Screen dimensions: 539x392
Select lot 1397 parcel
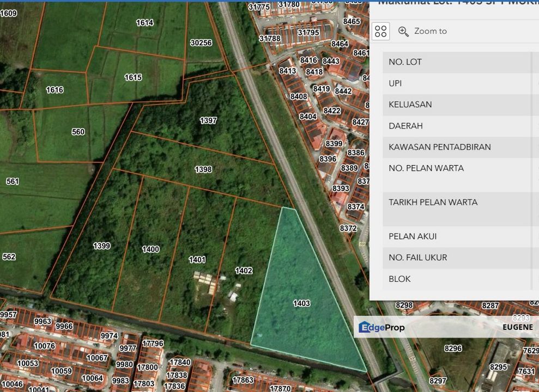208,120
